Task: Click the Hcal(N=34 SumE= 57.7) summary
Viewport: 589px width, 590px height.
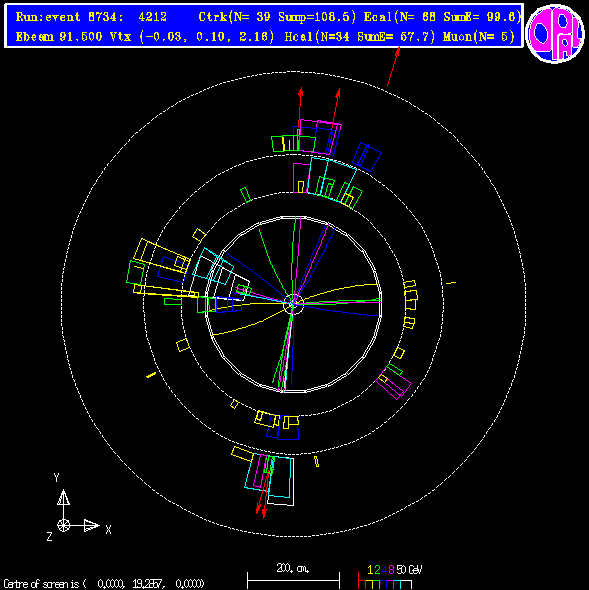Action: click(360, 37)
